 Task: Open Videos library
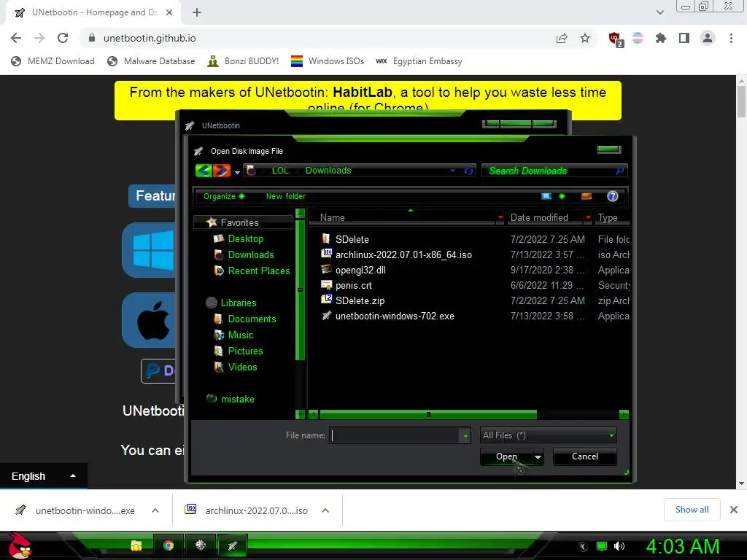242,367
